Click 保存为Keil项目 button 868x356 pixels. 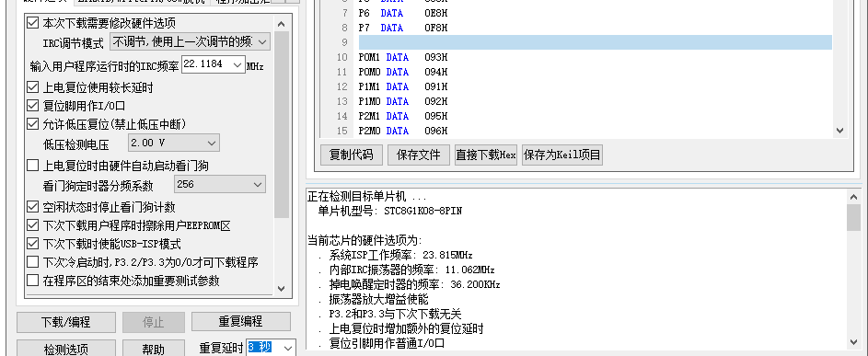pyautogui.click(x=561, y=155)
